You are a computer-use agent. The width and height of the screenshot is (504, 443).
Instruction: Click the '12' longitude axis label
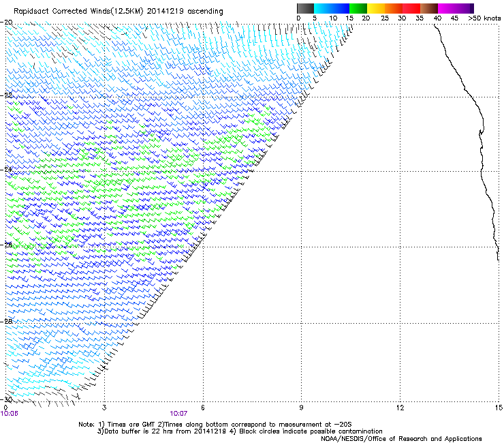click(x=400, y=408)
